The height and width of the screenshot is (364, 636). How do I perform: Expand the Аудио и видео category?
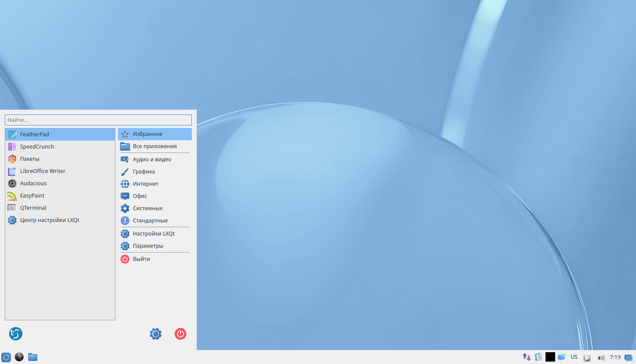click(x=155, y=159)
